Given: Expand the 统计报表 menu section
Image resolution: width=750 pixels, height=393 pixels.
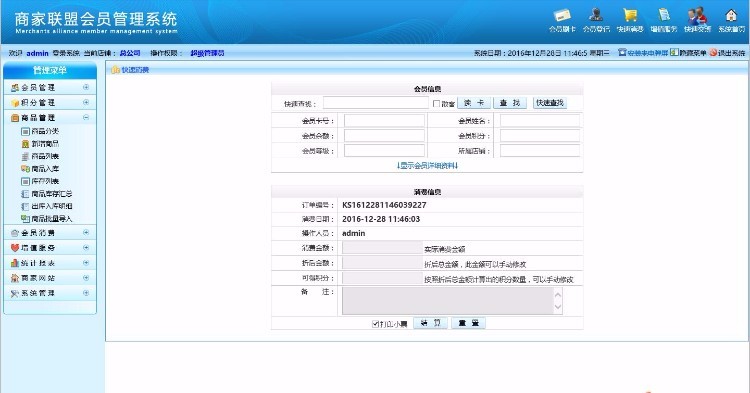Looking at the screenshot, I should point(86,262).
